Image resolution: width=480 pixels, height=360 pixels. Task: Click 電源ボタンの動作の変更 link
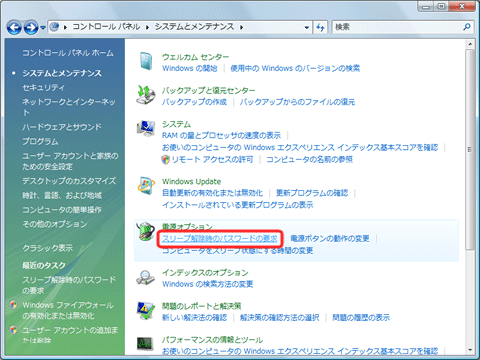click(330, 238)
